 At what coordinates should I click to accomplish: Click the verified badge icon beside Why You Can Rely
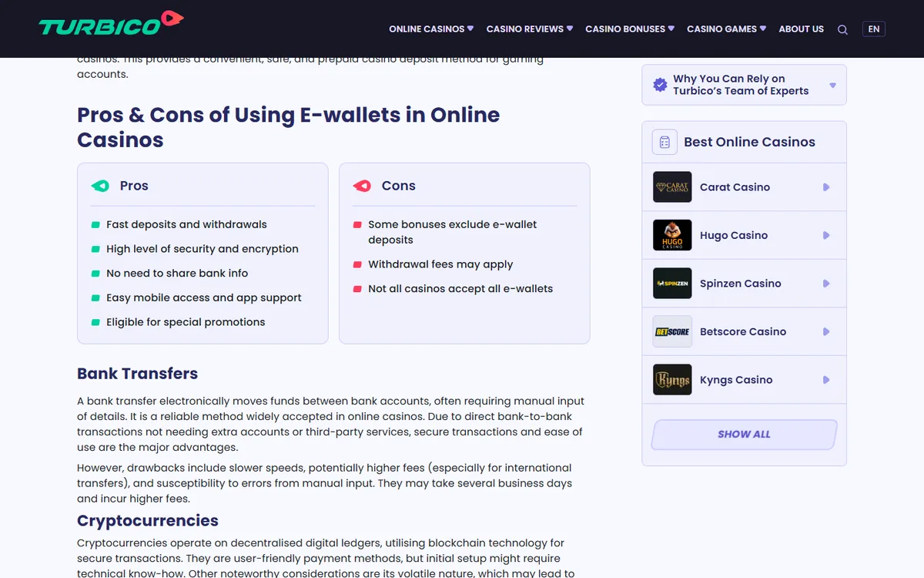660,85
